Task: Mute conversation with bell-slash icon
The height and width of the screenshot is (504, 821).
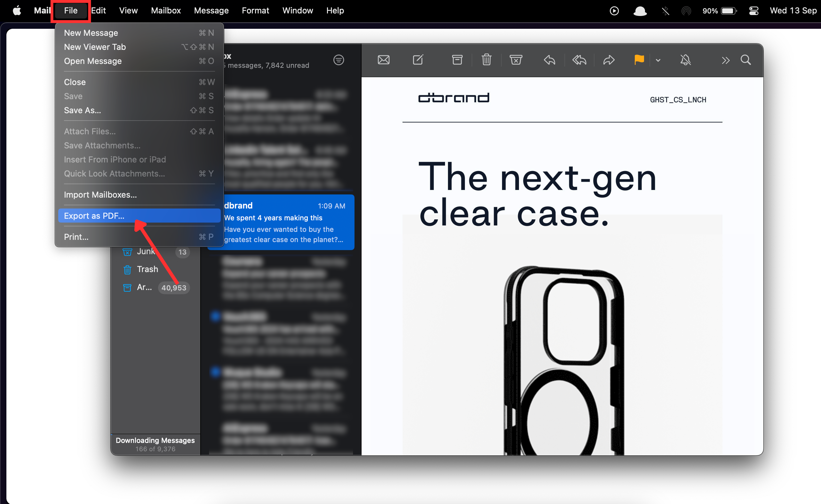Action: 685,60
